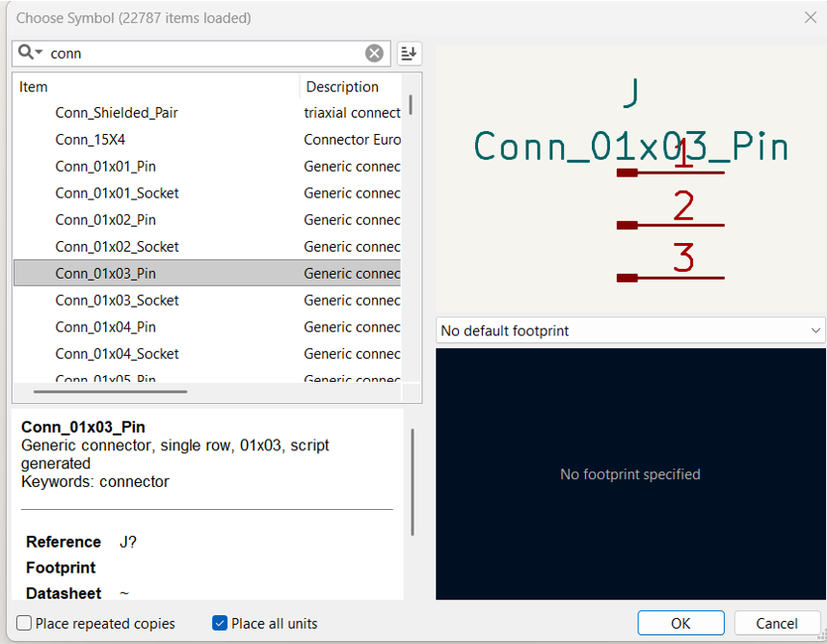Open the search options magnifier dropdown

click(30, 52)
